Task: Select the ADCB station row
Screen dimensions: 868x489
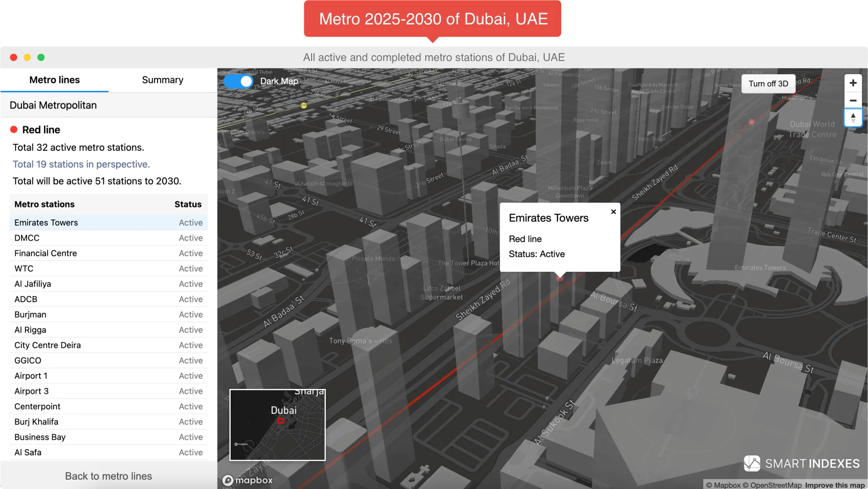Action: (x=108, y=299)
